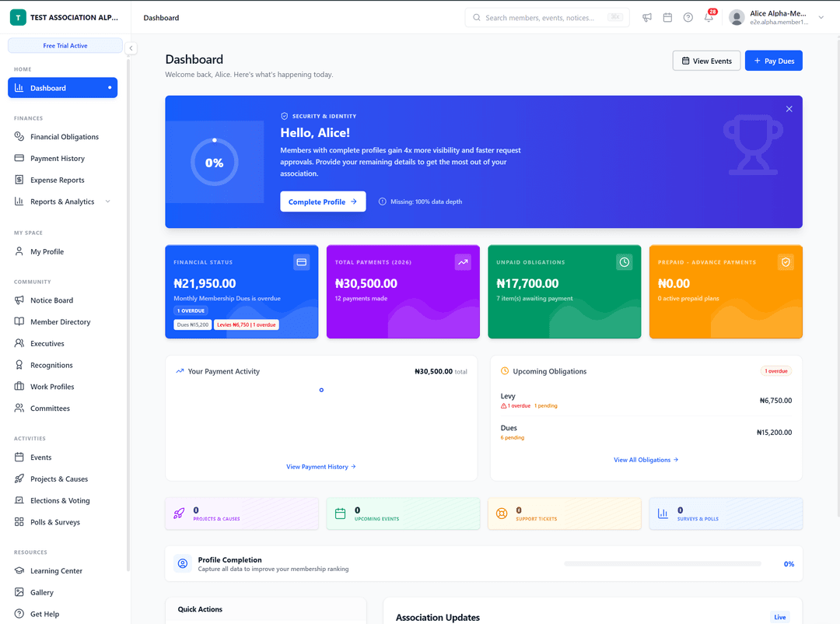Click the calendar icon on Upcoming Events tile
Screen dimensions: 840x624
(340, 514)
